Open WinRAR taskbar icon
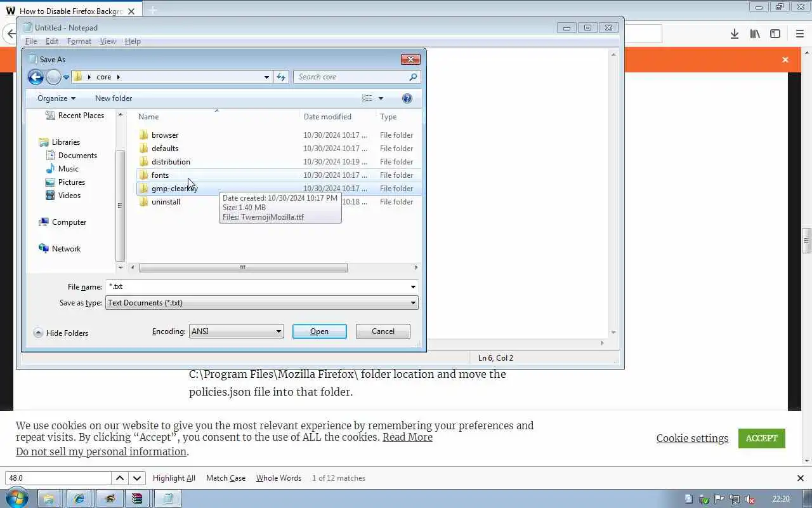 coord(138,498)
